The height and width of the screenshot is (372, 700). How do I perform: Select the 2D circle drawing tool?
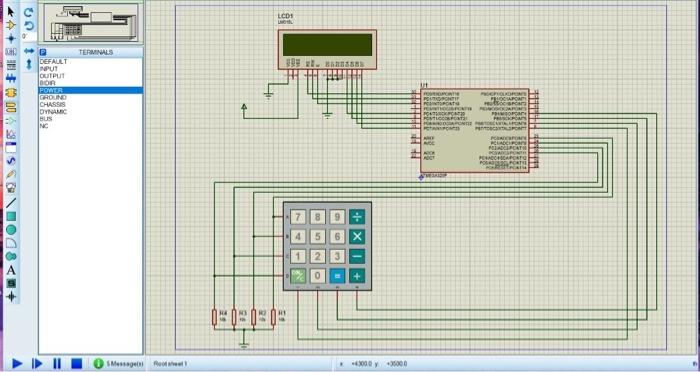(x=11, y=230)
